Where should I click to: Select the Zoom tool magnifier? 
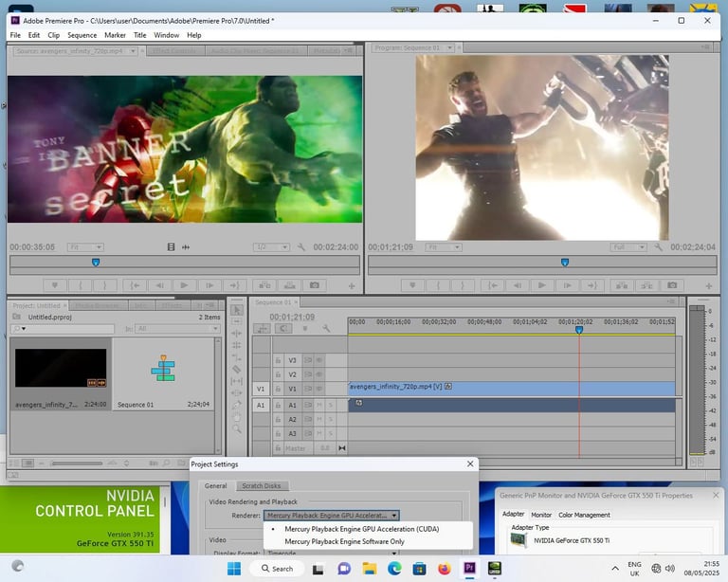tap(237, 428)
